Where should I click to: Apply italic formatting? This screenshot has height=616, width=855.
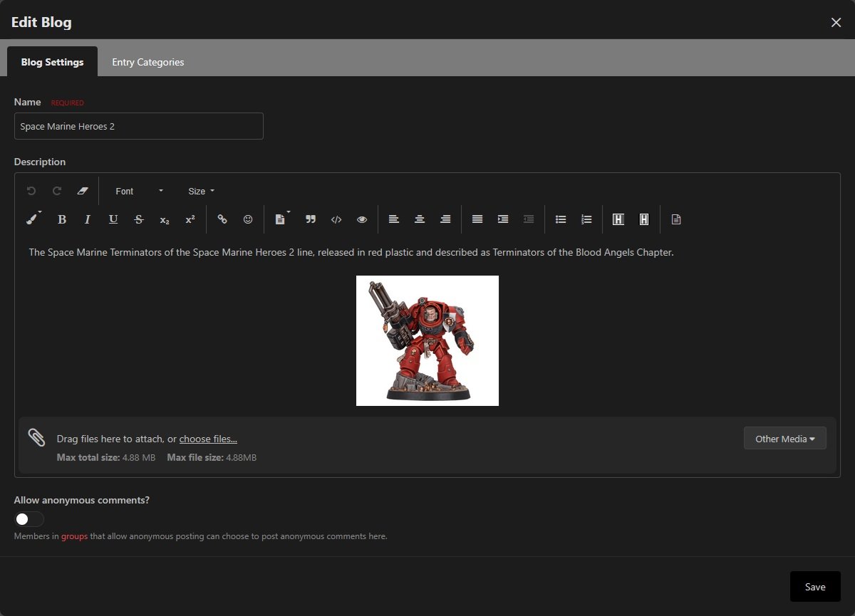[x=88, y=219]
